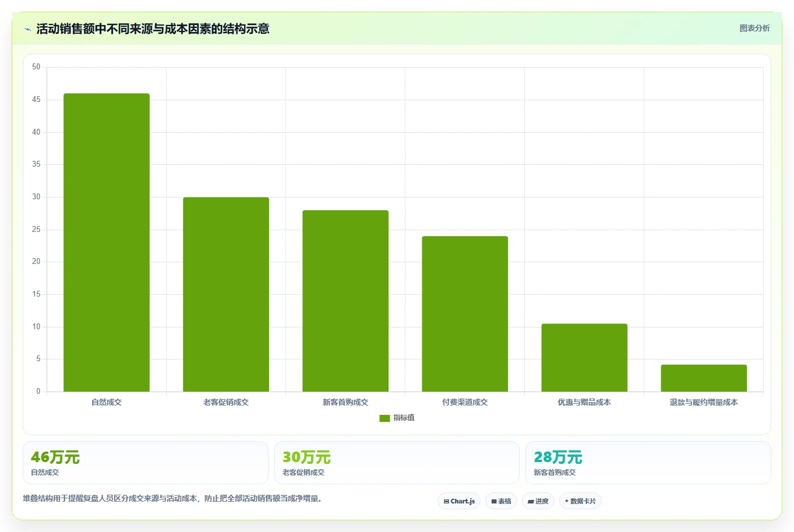Click the 退款与履约增量成本 x-axis label
794x532 pixels.
point(704,402)
